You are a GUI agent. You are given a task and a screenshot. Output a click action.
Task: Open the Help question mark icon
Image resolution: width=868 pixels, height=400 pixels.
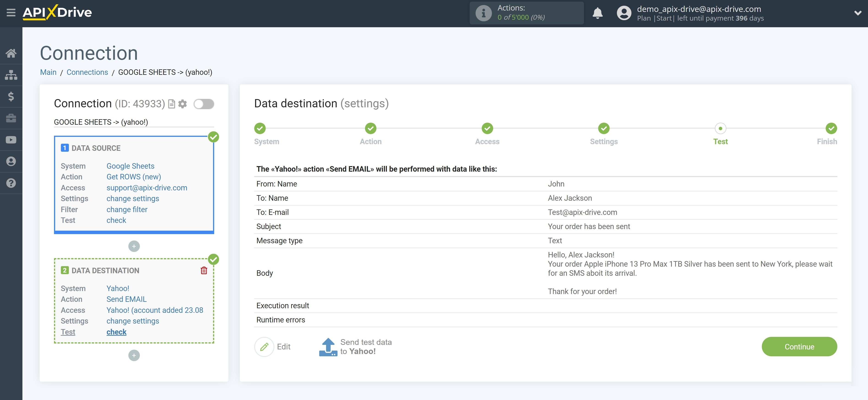pyautogui.click(x=11, y=183)
